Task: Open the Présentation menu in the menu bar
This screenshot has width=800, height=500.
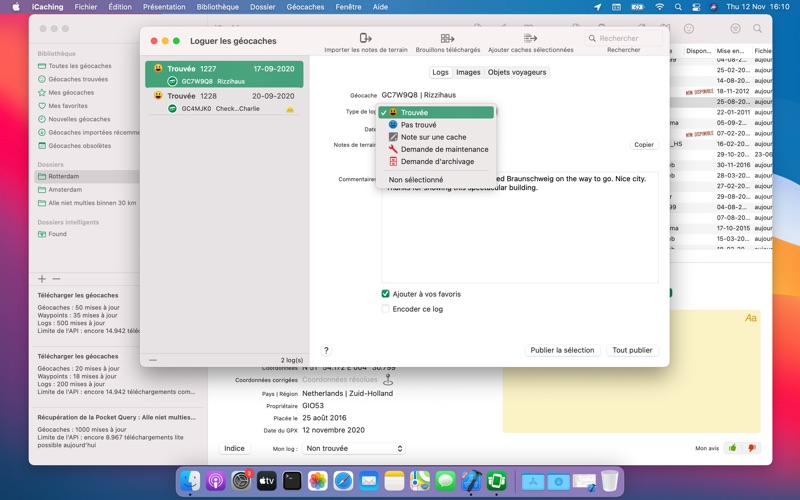Action: click(x=164, y=7)
